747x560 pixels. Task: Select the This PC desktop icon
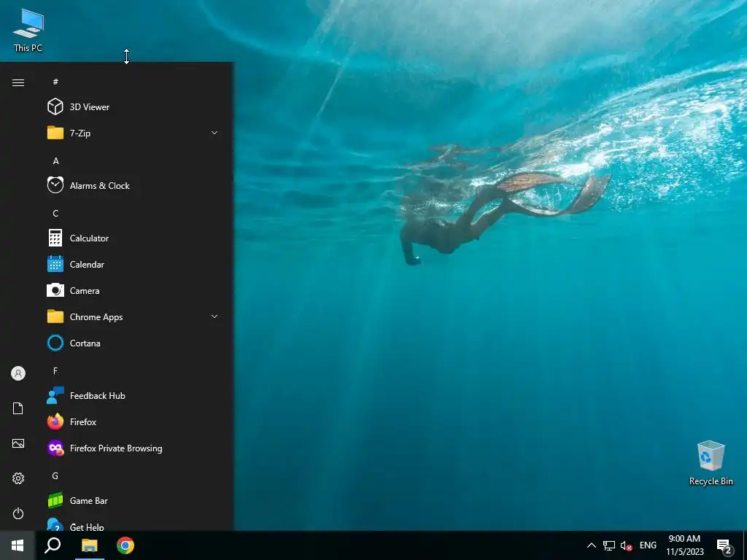click(x=28, y=29)
